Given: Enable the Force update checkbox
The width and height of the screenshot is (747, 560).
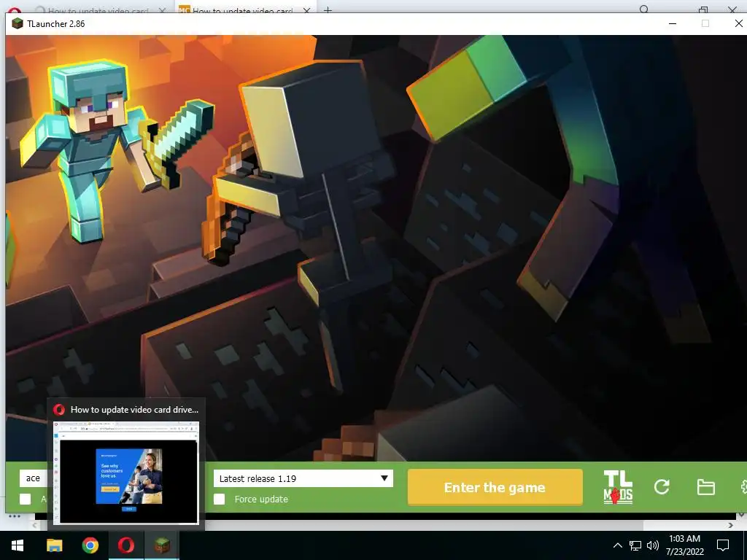Looking at the screenshot, I should 219,499.
